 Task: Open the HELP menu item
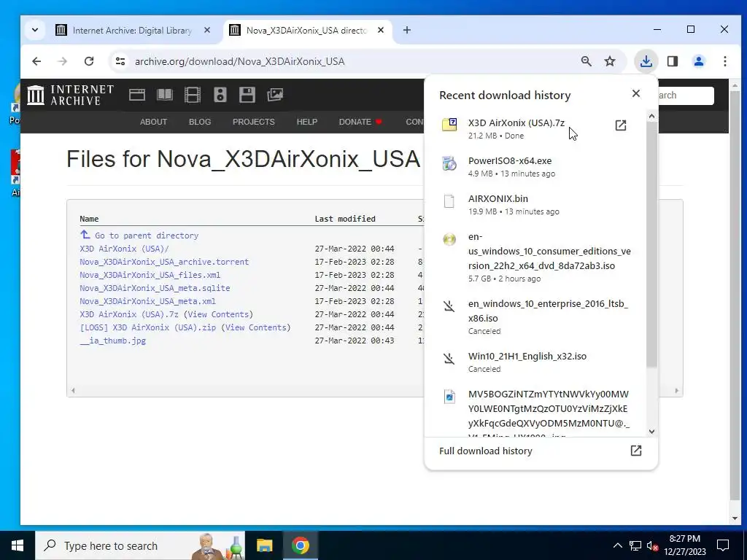coord(307,122)
